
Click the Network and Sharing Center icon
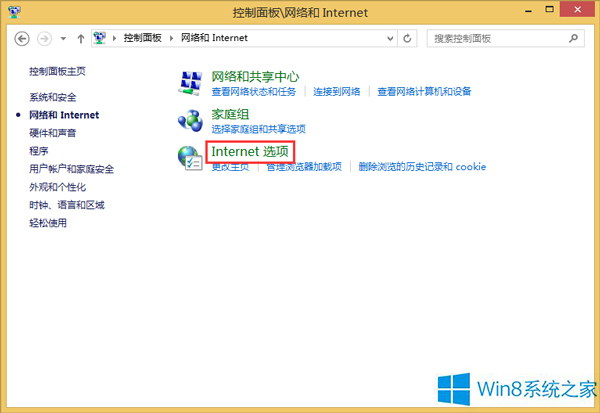tap(190, 83)
